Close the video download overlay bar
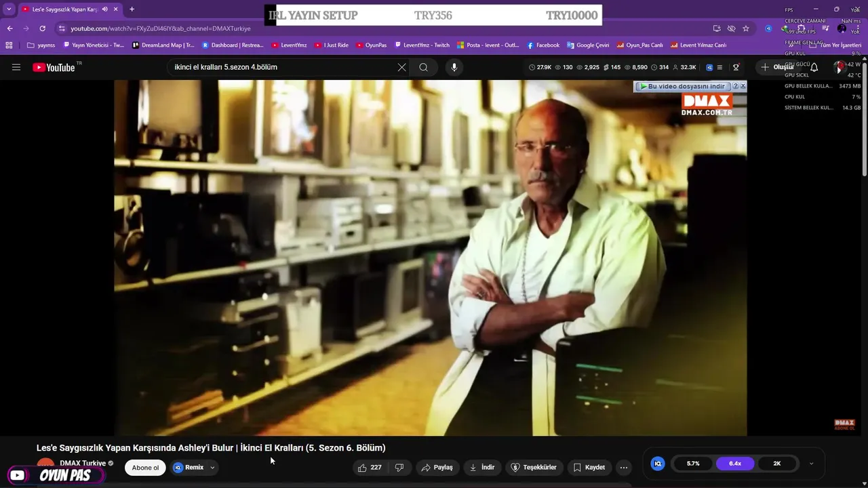This screenshot has height=488, width=868. tap(743, 86)
